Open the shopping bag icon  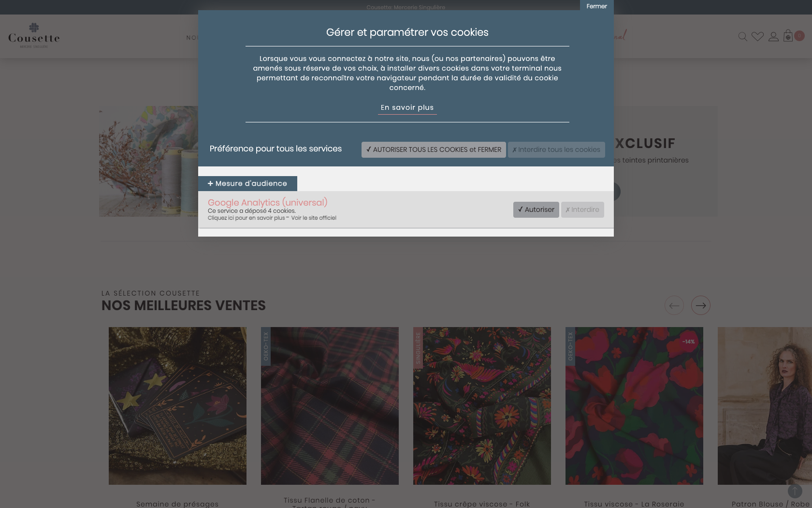coord(788,36)
